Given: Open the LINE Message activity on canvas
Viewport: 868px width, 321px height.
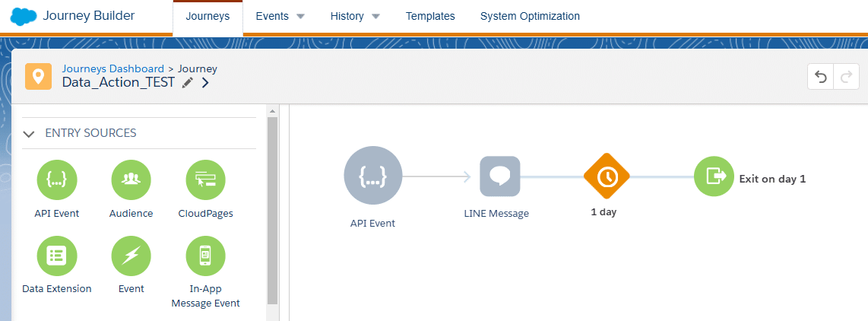Looking at the screenshot, I should tap(500, 176).
